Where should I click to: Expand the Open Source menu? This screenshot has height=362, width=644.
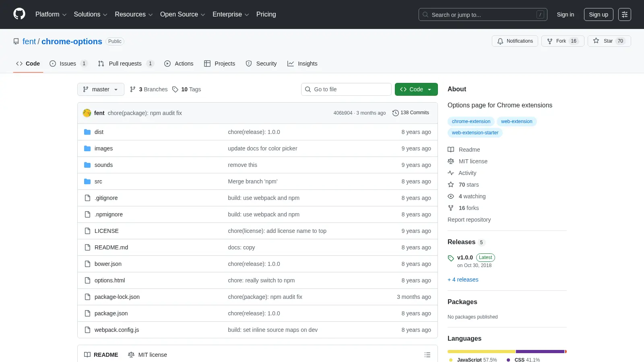pyautogui.click(x=183, y=14)
